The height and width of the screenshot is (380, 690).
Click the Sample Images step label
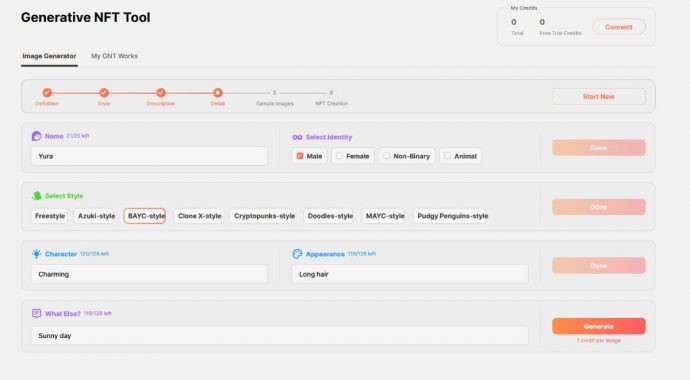[x=275, y=104]
